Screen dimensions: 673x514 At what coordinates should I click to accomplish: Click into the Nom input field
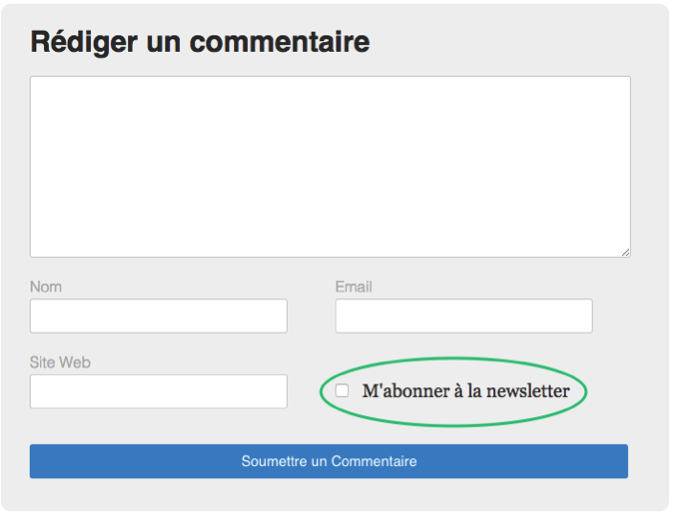(x=158, y=316)
